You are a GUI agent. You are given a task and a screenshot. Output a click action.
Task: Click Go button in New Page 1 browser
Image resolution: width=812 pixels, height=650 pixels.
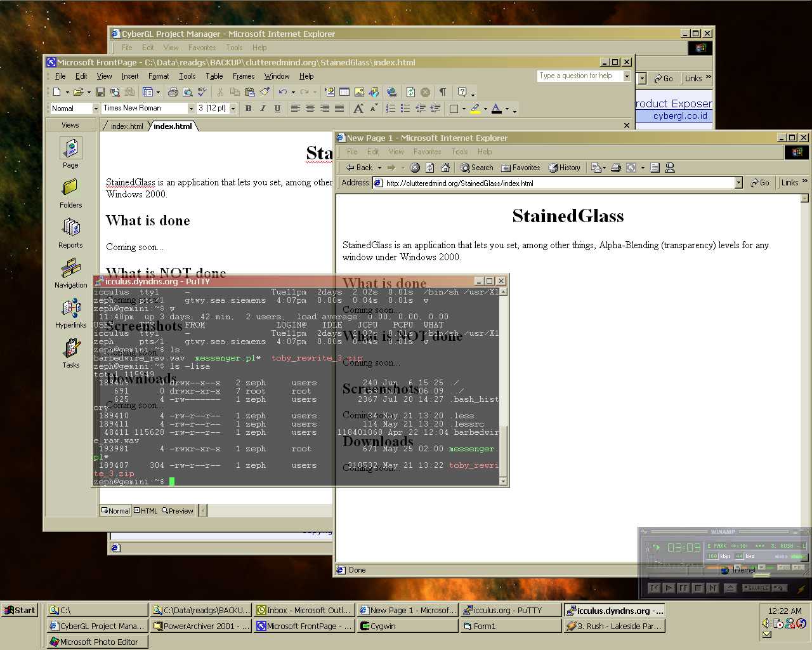[759, 183]
